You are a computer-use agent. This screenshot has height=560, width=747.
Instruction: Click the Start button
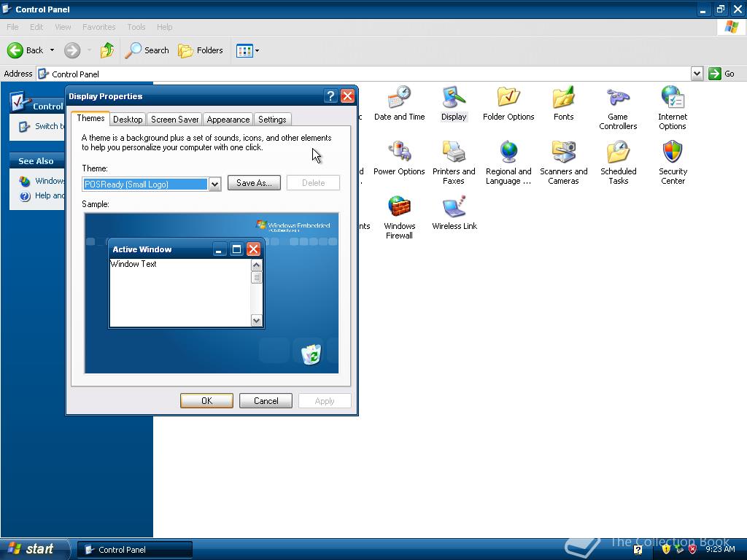(x=34, y=549)
